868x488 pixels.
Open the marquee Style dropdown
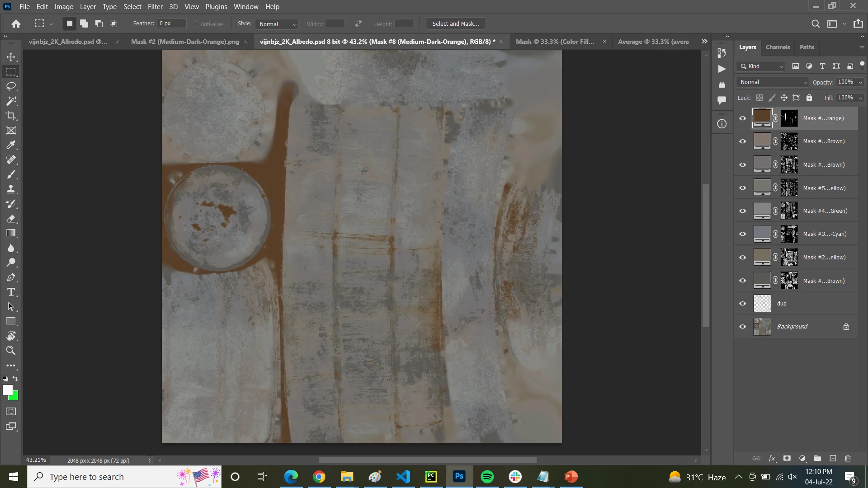(277, 24)
